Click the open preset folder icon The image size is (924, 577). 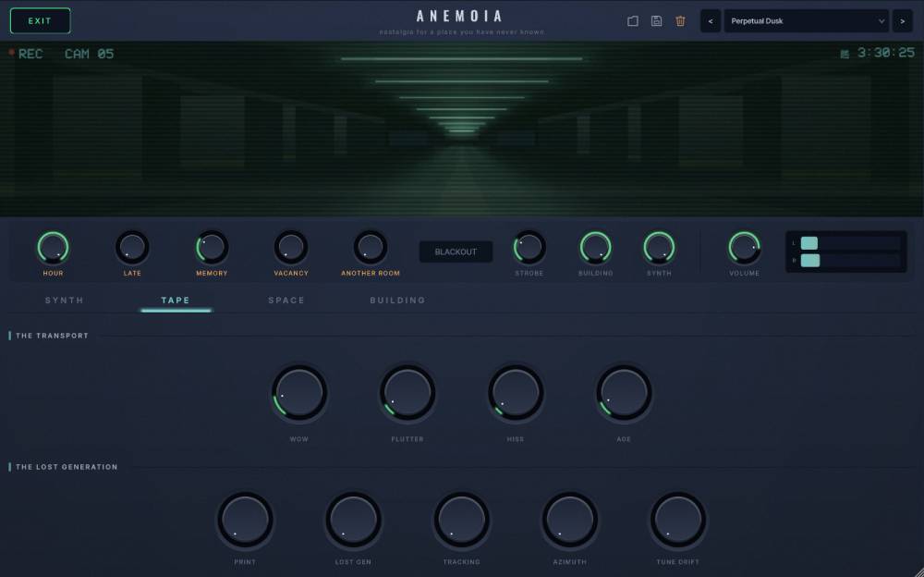[x=632, y=21]
